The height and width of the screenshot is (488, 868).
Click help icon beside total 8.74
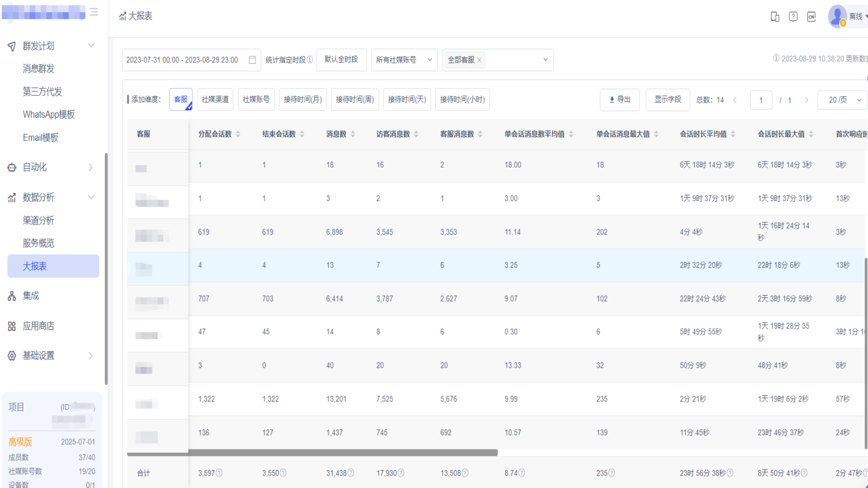[x=521, y=473]
